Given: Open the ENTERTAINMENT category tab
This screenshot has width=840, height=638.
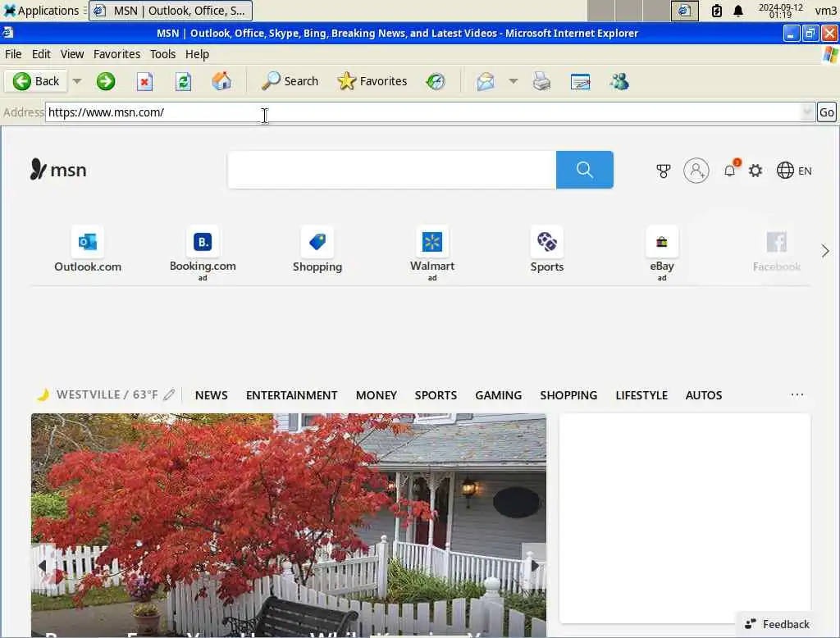Looking at the screenshot, I should 291,395.
